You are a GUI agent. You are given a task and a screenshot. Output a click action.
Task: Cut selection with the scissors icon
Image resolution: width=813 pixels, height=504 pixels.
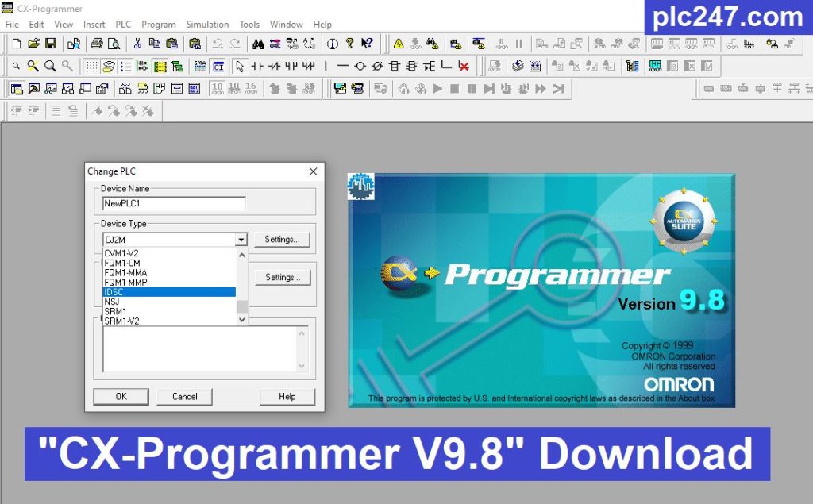137,44
